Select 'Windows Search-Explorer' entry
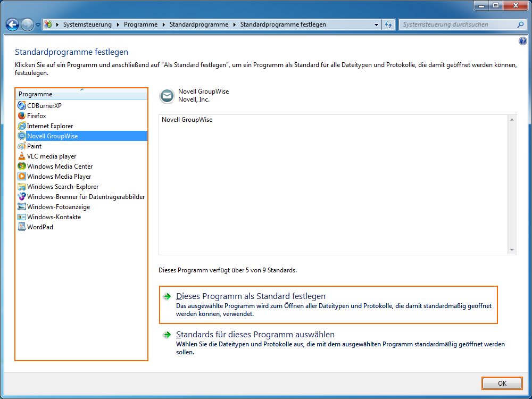532x399 pixels. (x=63, y=187)
